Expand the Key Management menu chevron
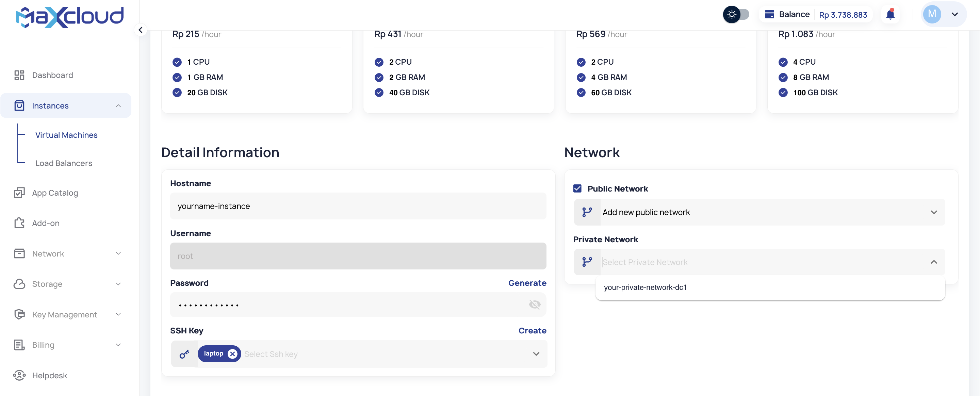This screenshot has width=980, height=396. tap(118, 314)
